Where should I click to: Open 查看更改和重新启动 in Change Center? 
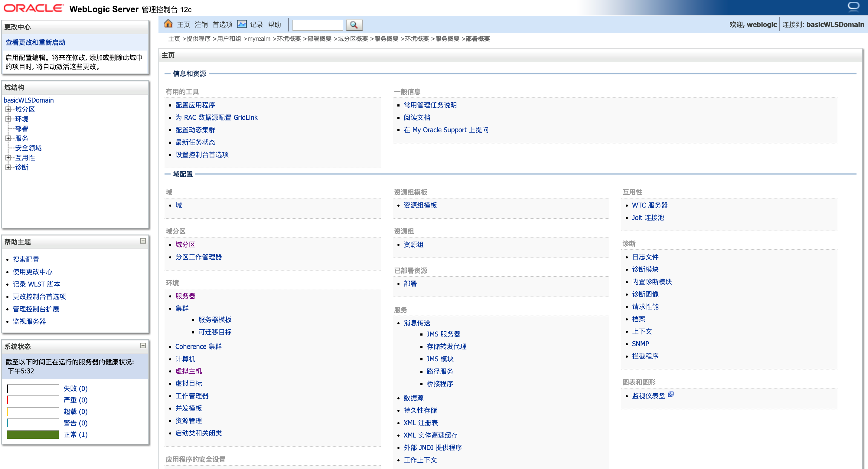(x=35, y=42)
